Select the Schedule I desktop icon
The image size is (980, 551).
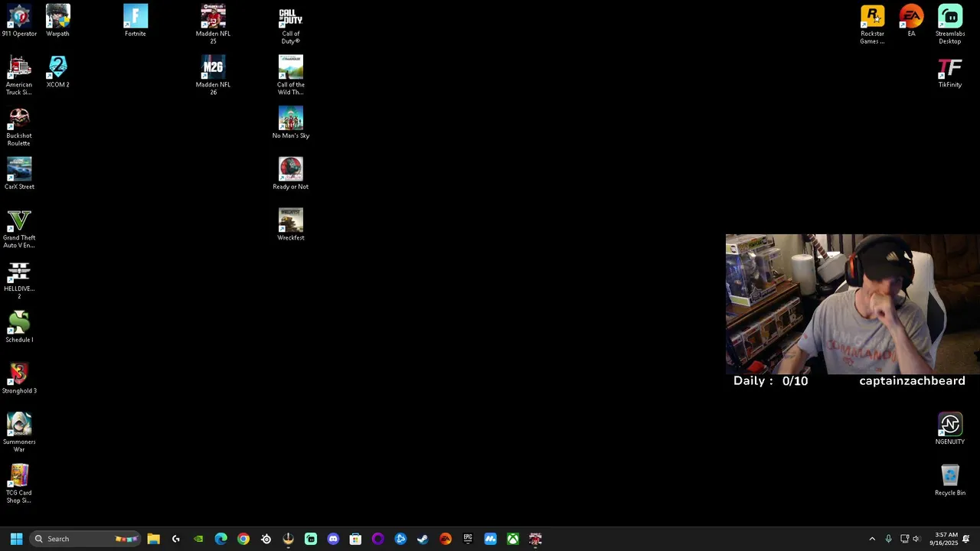19,327
